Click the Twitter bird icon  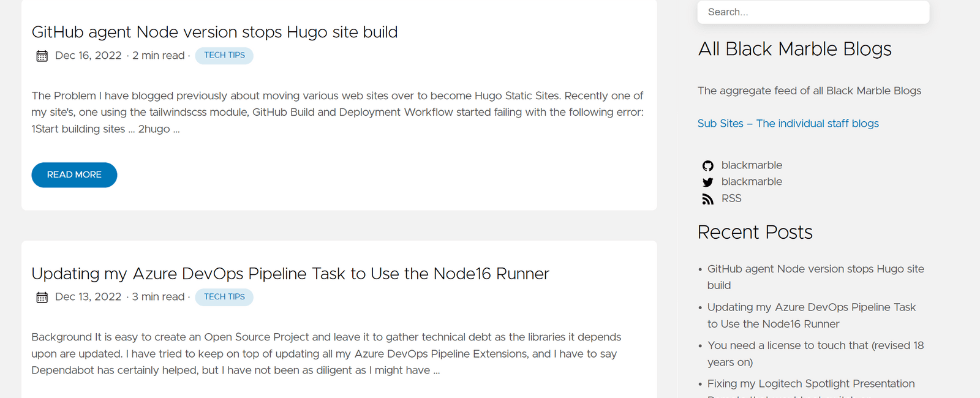coord(708,182)
